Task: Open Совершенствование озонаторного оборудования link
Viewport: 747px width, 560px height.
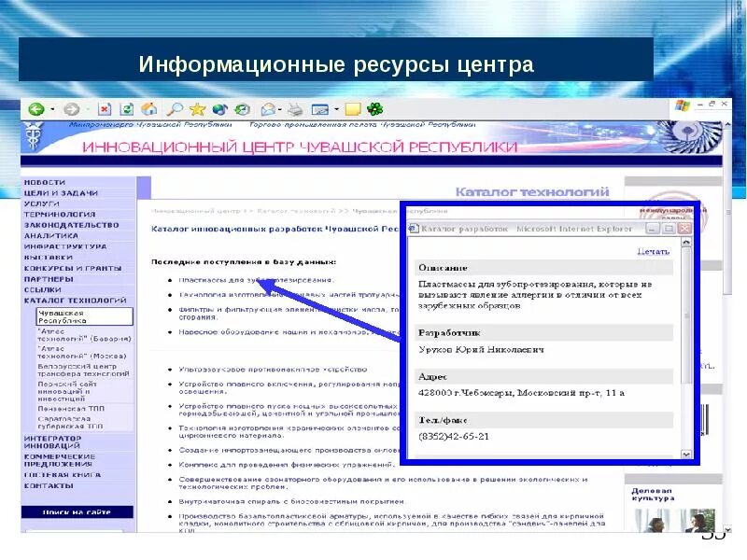Action: point(383,483)
